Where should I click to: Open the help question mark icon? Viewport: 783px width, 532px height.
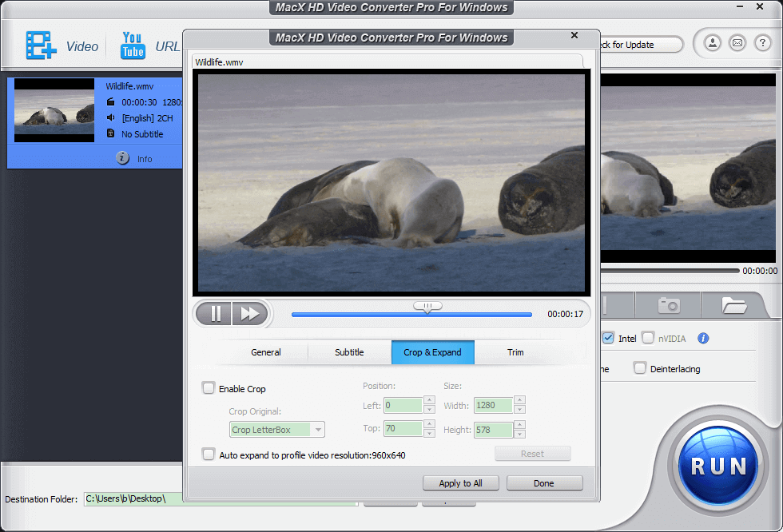pos(762,43)
